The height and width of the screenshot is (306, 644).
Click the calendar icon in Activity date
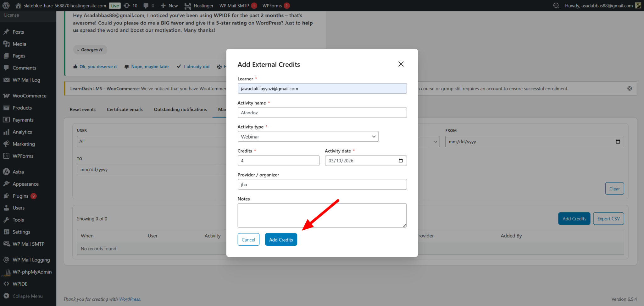tap(401, 161)
